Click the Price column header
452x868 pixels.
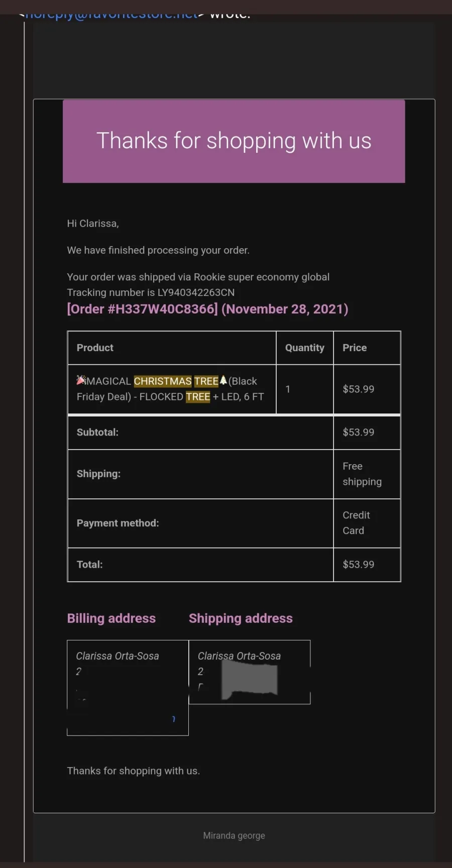pos(355,348)
